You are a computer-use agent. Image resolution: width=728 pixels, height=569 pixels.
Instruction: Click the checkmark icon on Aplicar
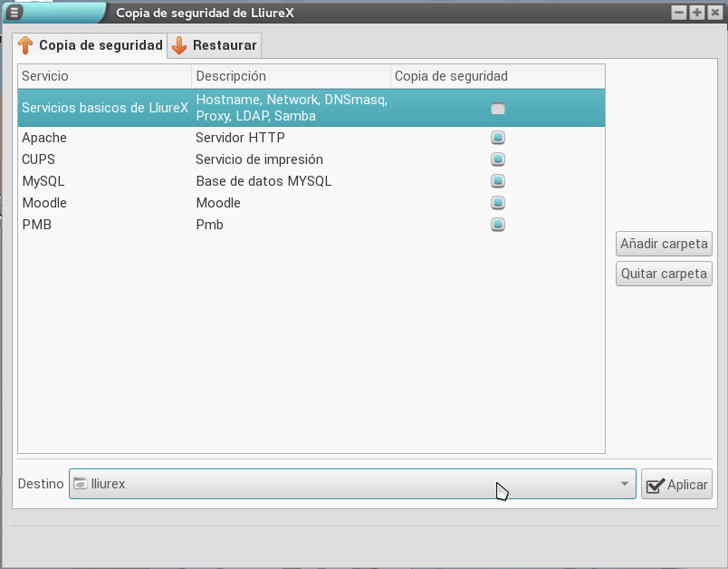click(x=655, y=485)
